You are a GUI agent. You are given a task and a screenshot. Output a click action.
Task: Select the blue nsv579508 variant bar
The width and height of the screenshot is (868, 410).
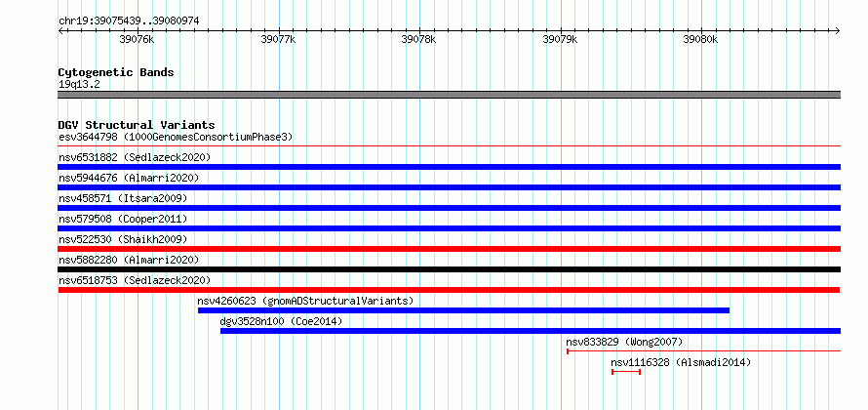(450, 228)
